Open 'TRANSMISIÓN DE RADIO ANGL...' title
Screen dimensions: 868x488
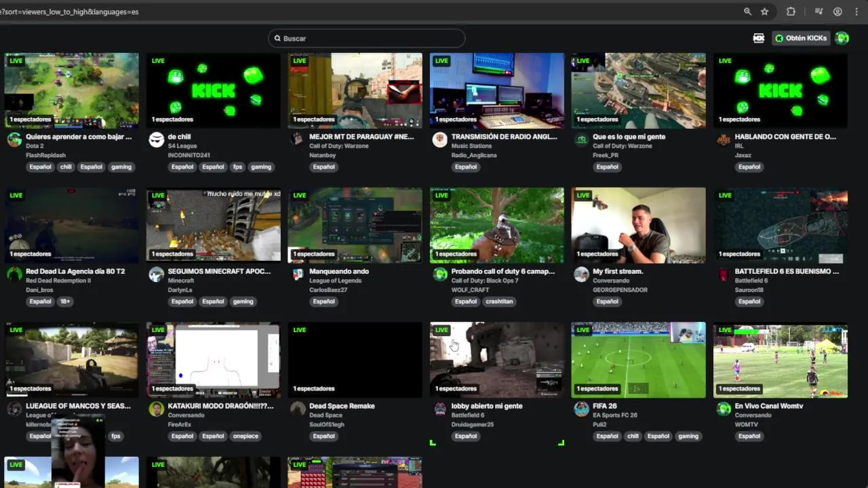(x=504, y=136)
